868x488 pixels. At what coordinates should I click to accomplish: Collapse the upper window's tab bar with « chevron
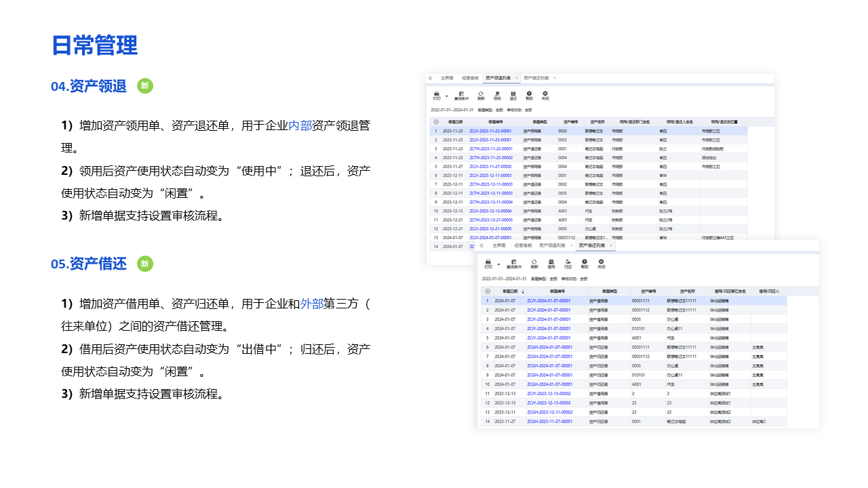pos(430,78)
